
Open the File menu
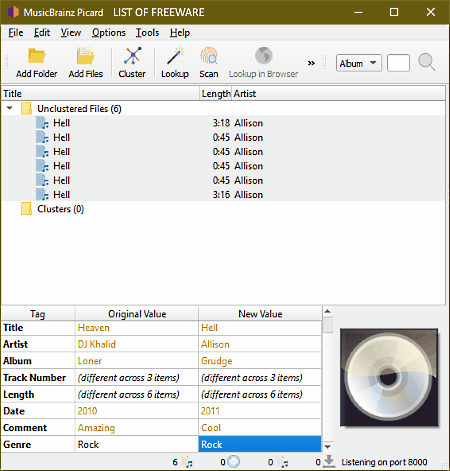coord(16,33)
